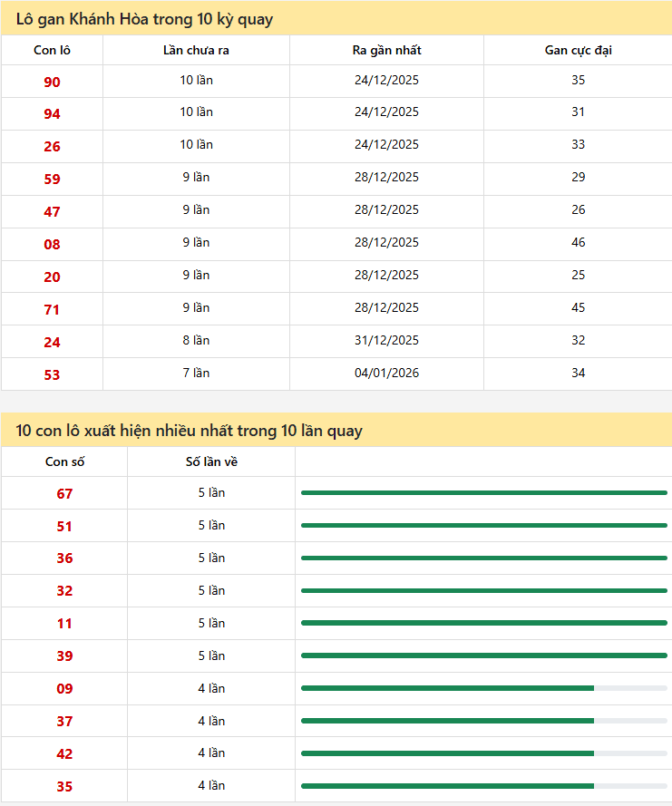Click the 'Con lô' column header
The image size is (672, 806).
point(52,50)
